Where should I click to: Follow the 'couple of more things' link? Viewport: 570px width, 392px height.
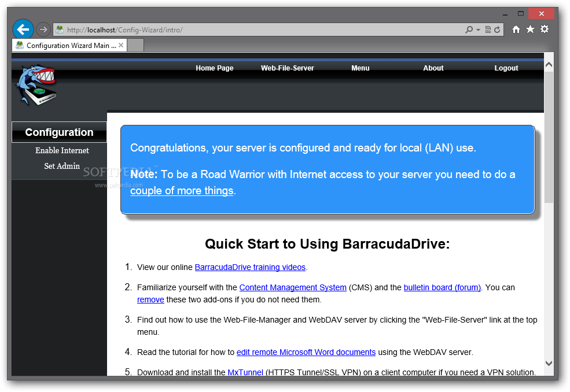coord(182,191)
